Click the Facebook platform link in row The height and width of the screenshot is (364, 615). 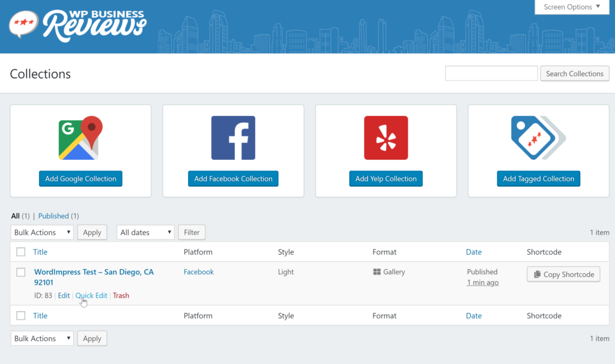tap(199, 272)
